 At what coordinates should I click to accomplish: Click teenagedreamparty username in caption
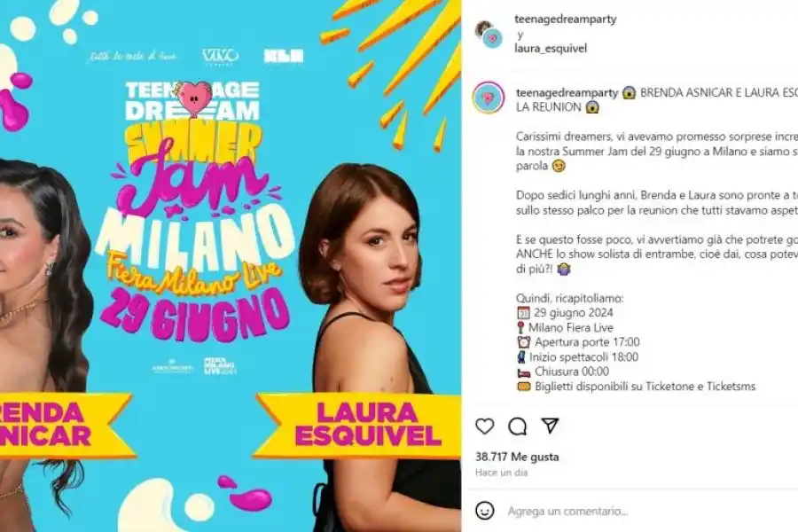[567, 92]
